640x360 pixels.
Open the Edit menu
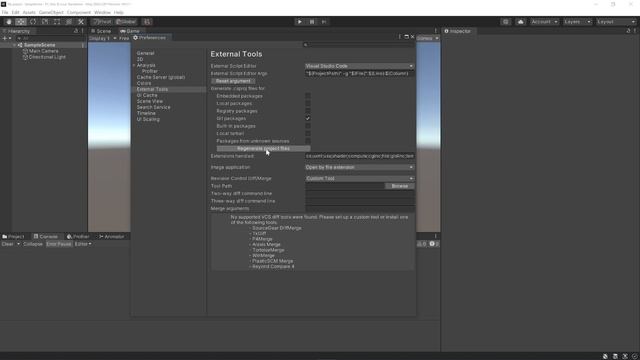click(x=16, y=13)
